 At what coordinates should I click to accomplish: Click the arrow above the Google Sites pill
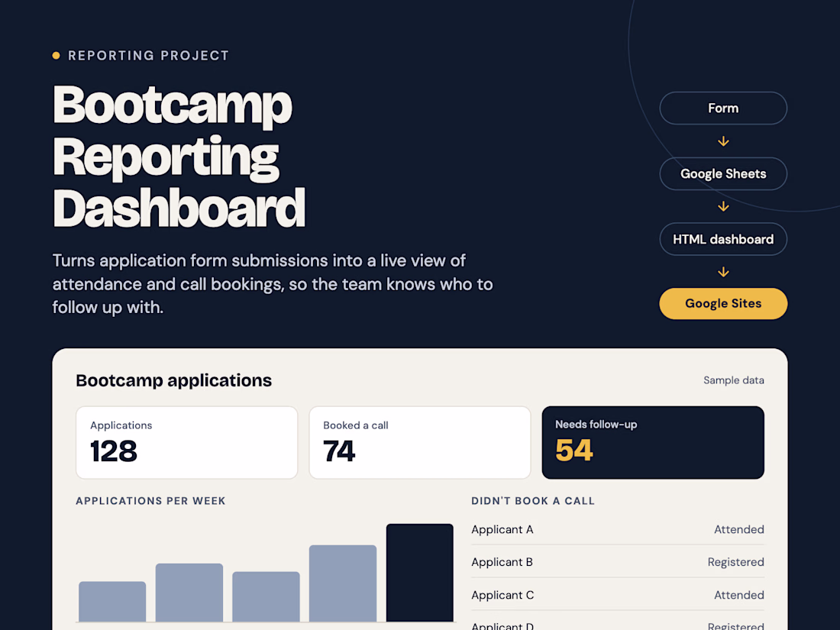[x=723, y=272]
